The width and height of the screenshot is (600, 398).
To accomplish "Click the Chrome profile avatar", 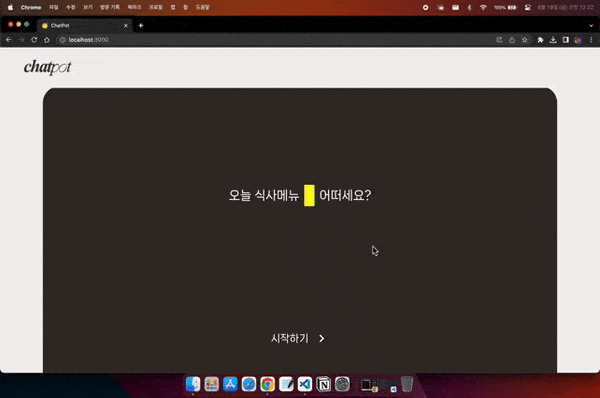I will point(578,40).
